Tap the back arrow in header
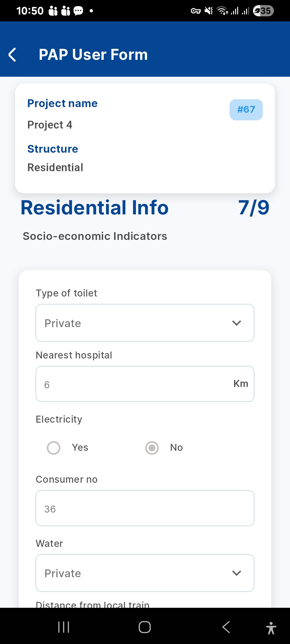This screenshot has width=290, height=644. [x=12, y=55]
